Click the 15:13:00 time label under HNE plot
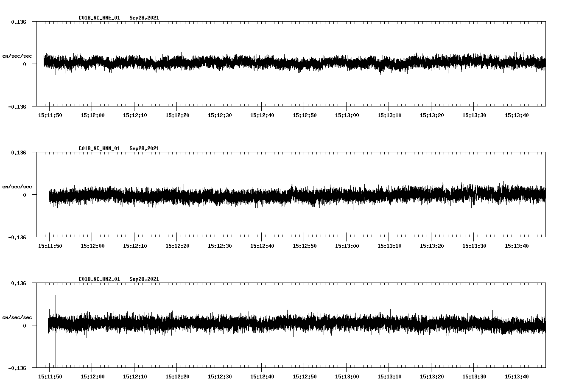The width and height of the screenshot is (576, 392). (347, 115)
